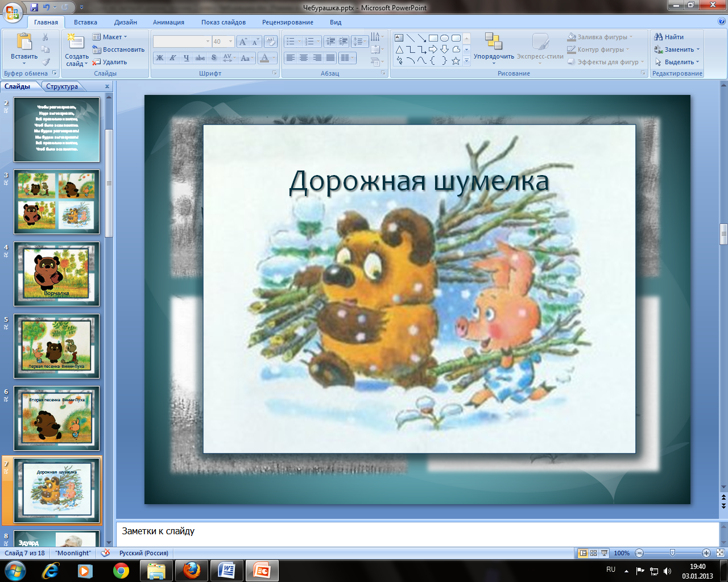Expand the shapes gallery More arrow
728x582 pixels.
tap(466, 61)
